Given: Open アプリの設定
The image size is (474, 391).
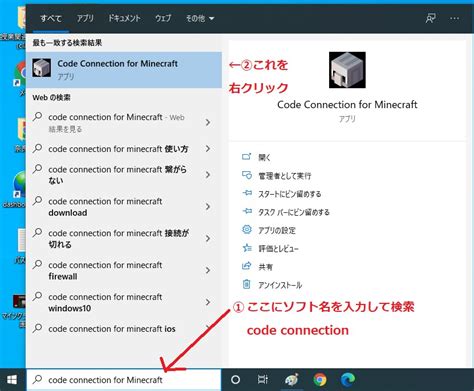Looking at the screenshot, I should 277,230.
